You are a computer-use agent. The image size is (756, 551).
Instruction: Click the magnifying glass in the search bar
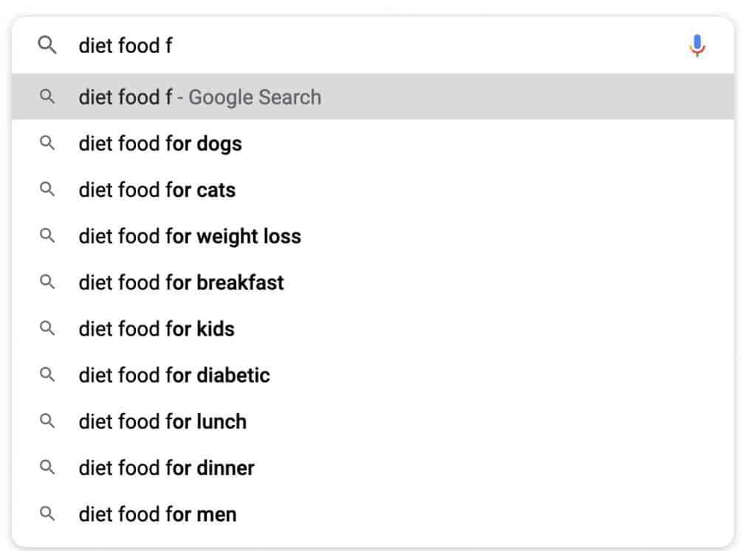click(47, 46)
